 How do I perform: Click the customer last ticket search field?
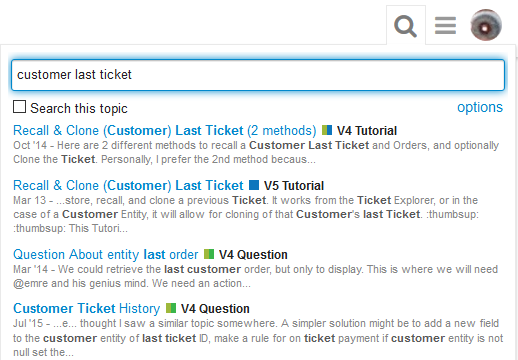click(258, 75)
